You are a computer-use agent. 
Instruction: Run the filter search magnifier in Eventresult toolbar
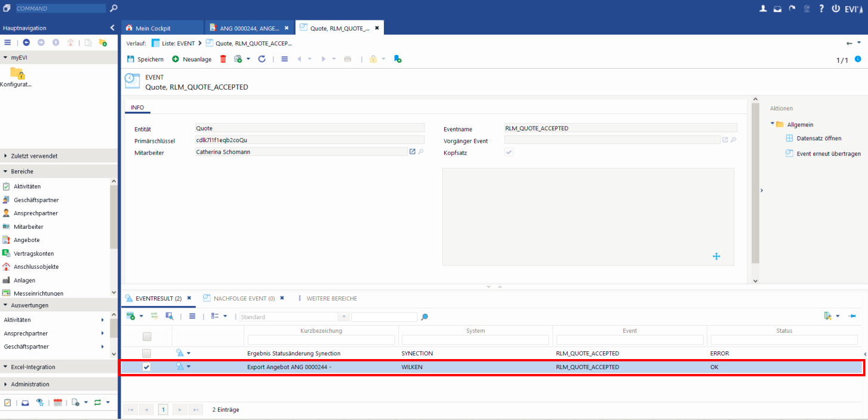click(424, 317)
